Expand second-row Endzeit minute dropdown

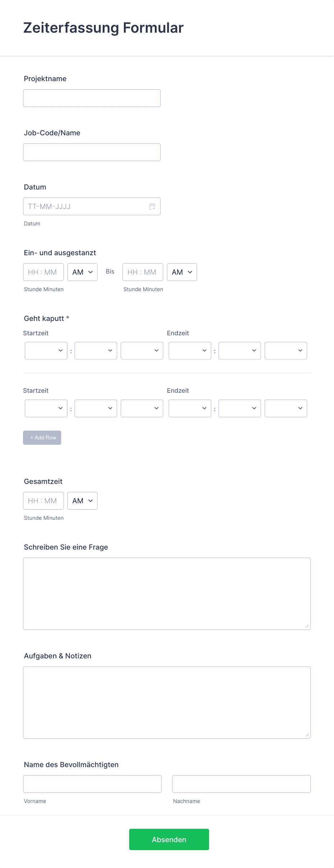pyautogui.click(x=240, y=409)
